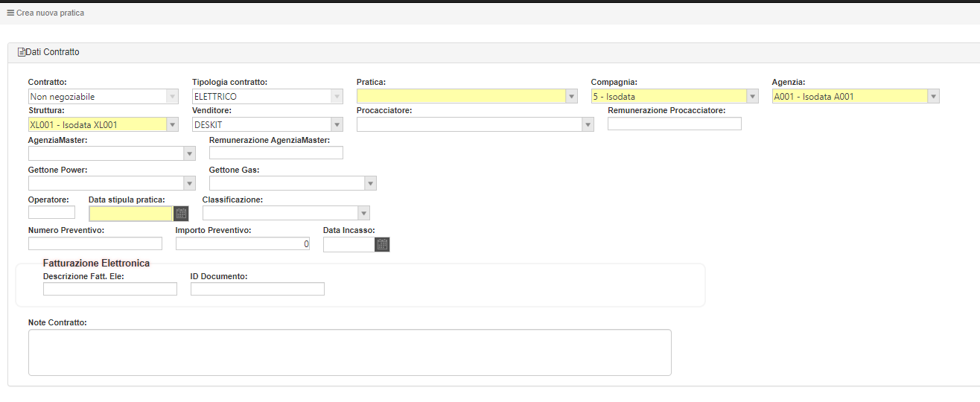
Task: Click the Note Contratto label
Action: (57, 322)
